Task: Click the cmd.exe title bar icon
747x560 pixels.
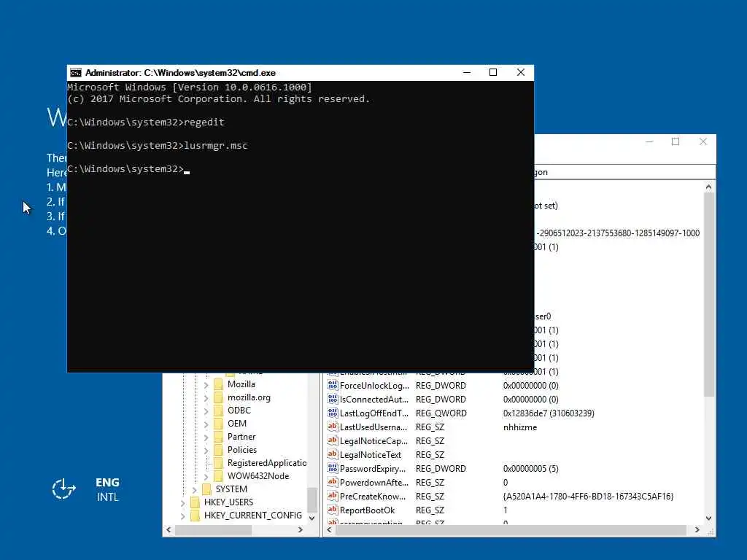Action: [x=75, y=73]
